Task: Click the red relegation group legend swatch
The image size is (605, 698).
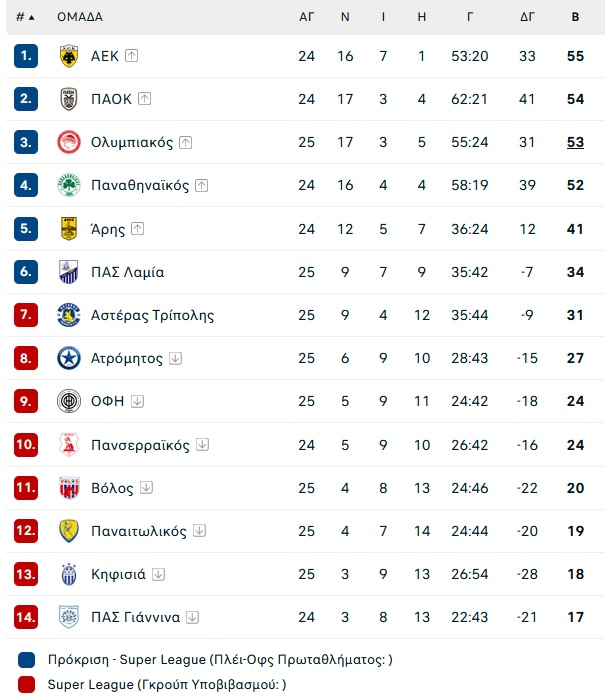Action: click(x=26, y=685)
